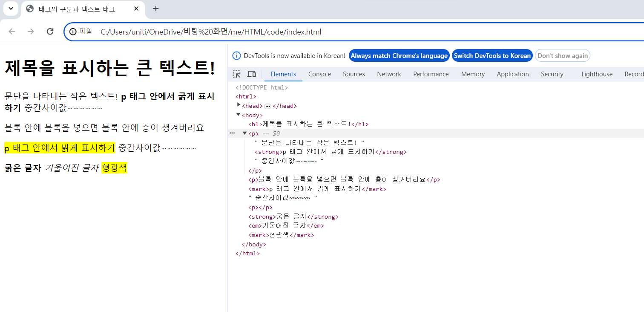The image size is (644, 312).
Task: Select the inspect element cursor tool
Action: click(236, 74)
